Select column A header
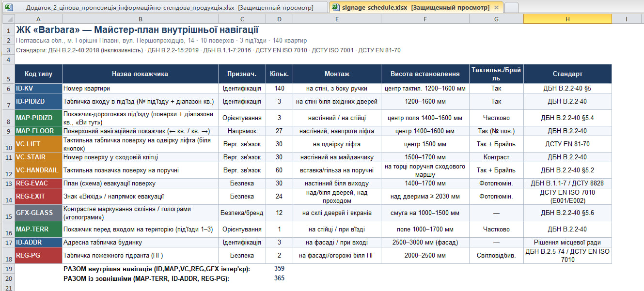Screen dimensions: 644x291 click(38, 19)
